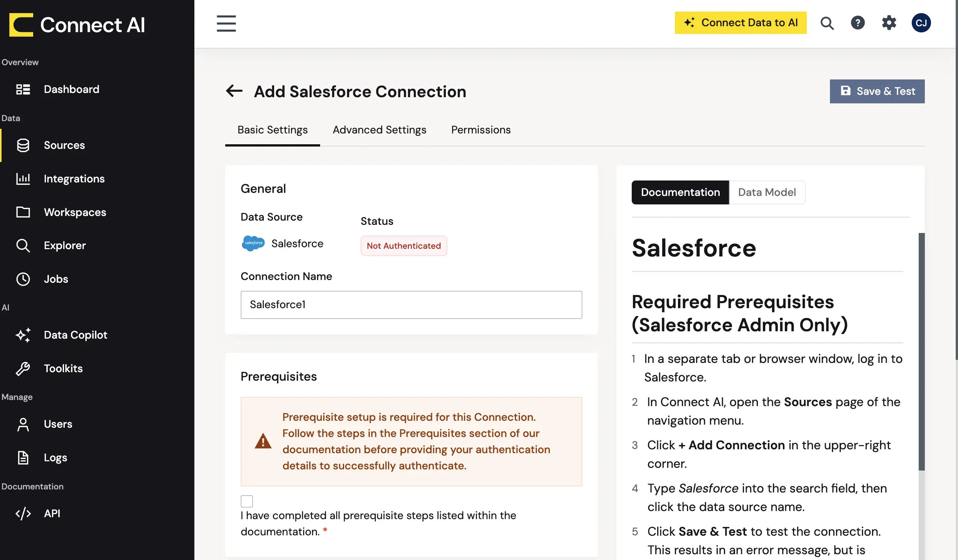Click the Salesforce cloud logo

click(x=253, y=243)
